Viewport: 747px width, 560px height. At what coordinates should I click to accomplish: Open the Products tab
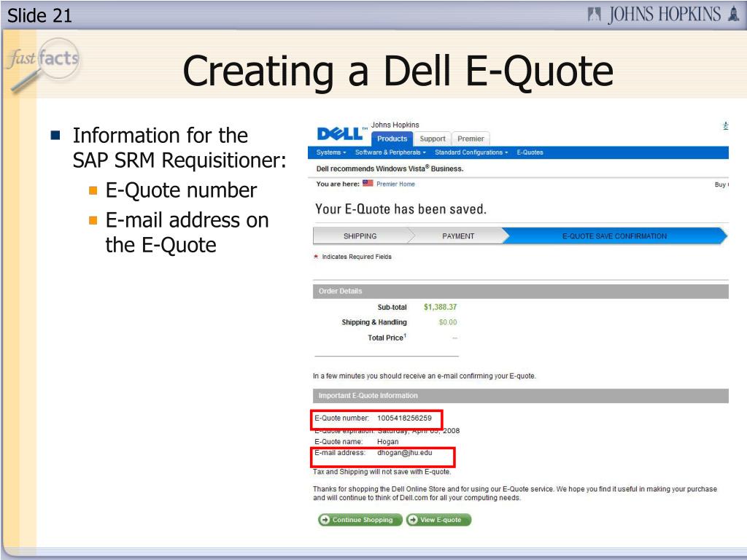click(392, 139)
